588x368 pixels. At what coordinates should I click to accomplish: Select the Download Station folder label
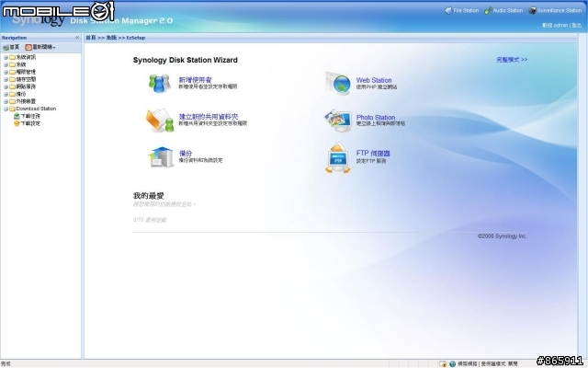point(36,109)
